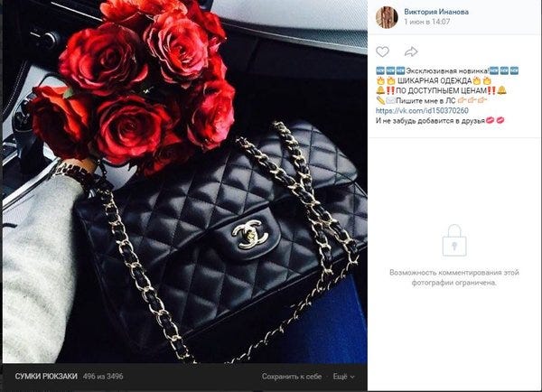Click the photo counter 496 из 3496
The width and height of the screenshot is (542, 392).
click(x=103, y=377)
